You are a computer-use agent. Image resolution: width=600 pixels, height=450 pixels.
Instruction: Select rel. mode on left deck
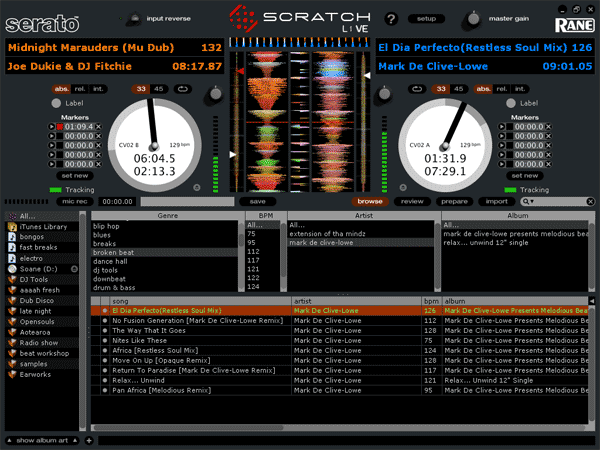coord(80,89)
